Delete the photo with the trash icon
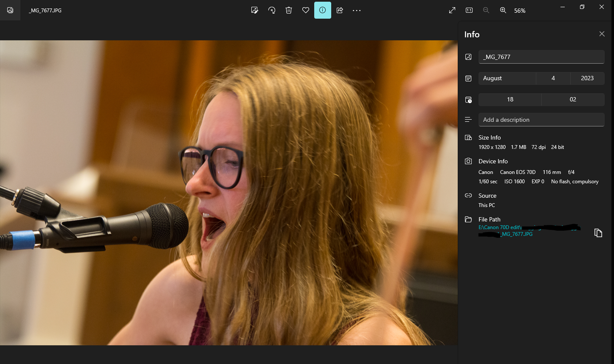 click(289, 10)
